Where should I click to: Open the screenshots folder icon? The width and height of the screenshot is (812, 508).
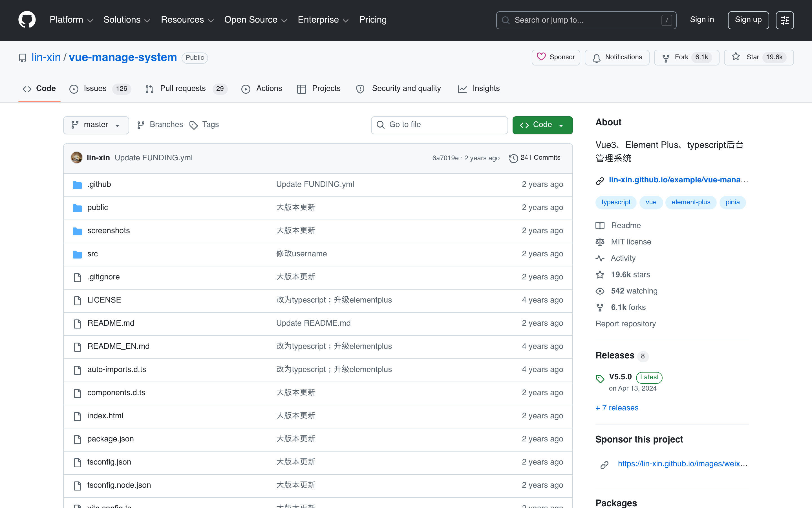[77, 231]
